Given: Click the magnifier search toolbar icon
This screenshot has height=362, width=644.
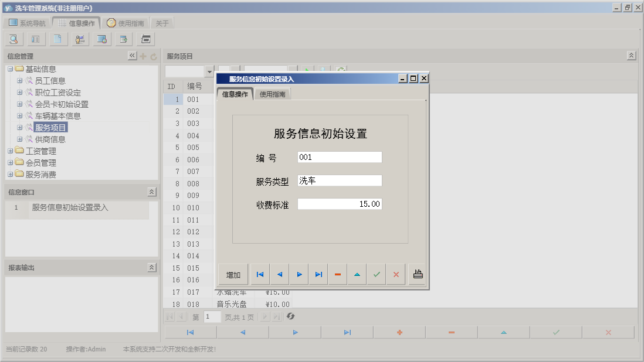Looking at the screenshot, I should (14, 39).
